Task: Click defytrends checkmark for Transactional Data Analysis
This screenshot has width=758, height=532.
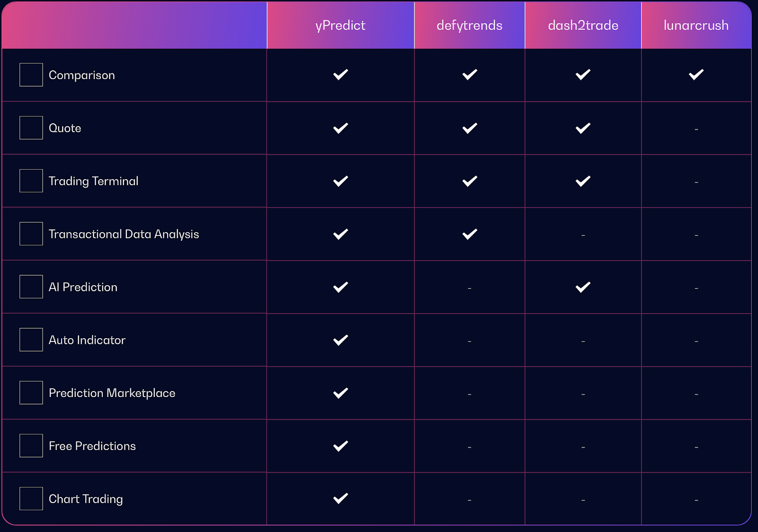Action: [x=469, y=234]
